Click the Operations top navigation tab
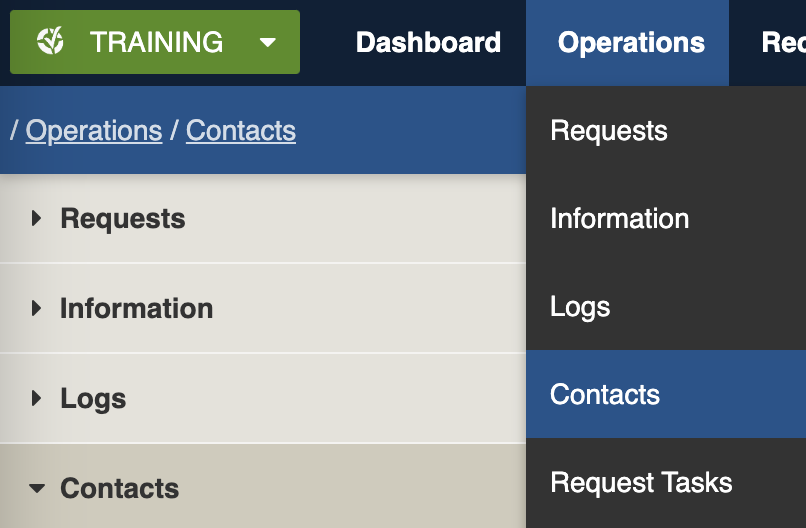This screenshot has height=528, width=806. (631, 42)
